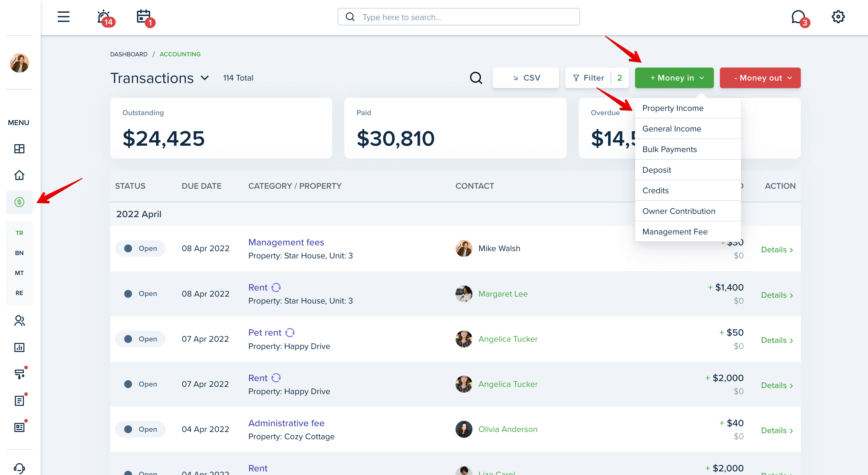Choose Credits option
Image resolution: width=868 pixels, height=475 pixels.
(687, 191)
